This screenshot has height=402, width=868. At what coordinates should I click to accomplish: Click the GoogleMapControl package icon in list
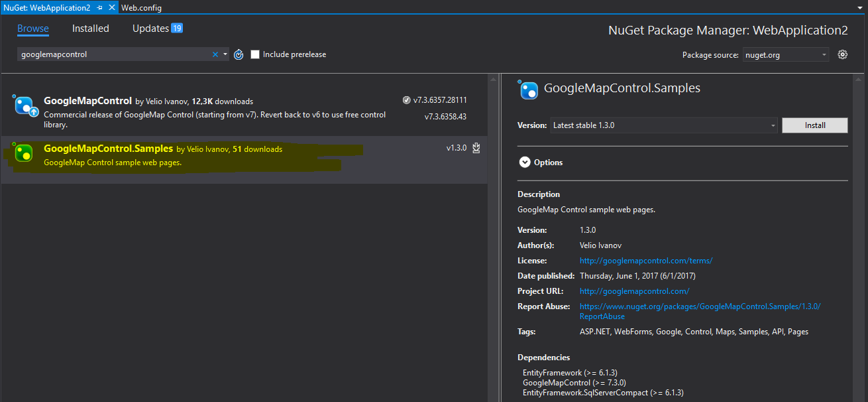25,105
